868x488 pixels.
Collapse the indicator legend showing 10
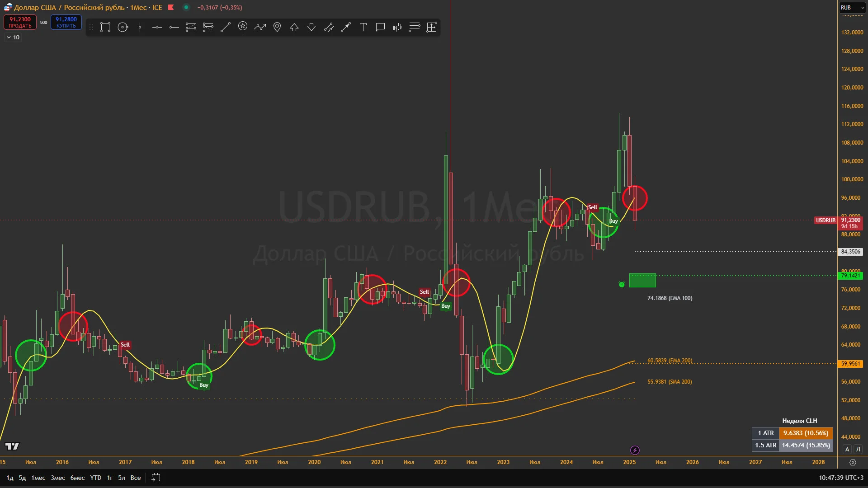point(13,38)
